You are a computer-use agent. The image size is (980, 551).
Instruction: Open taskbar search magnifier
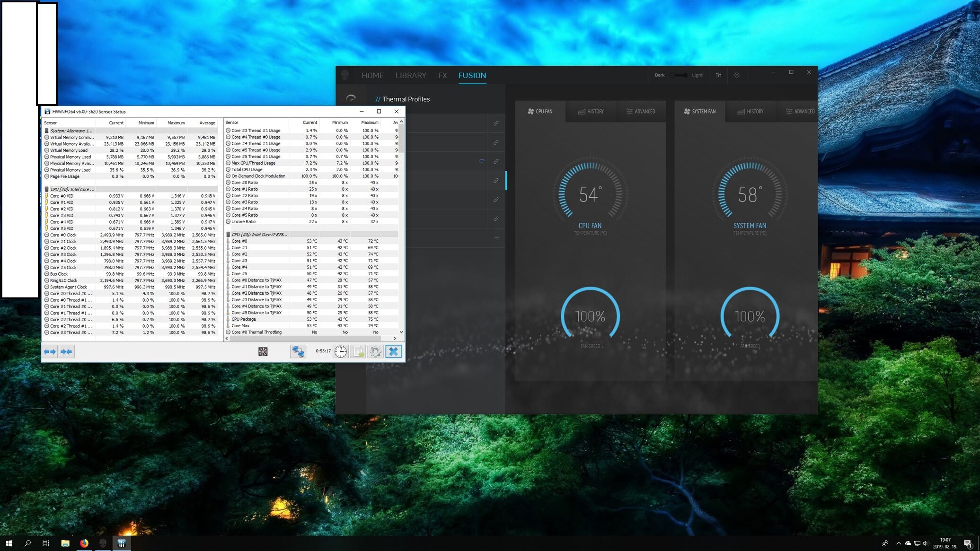pyautogui.click(x=27, y=543)
